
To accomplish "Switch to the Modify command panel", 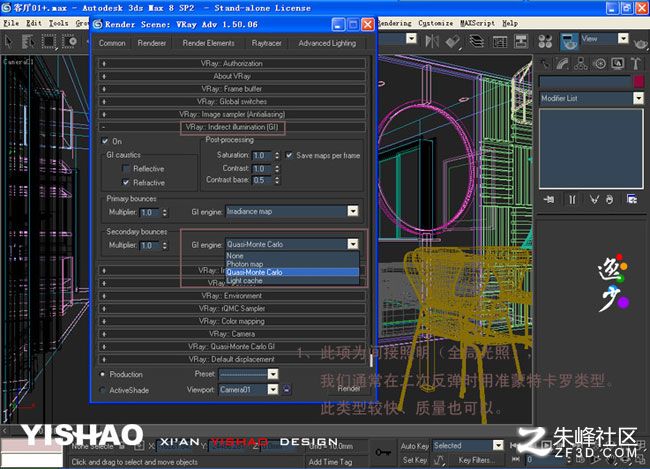I will click(x=563, y=63).
